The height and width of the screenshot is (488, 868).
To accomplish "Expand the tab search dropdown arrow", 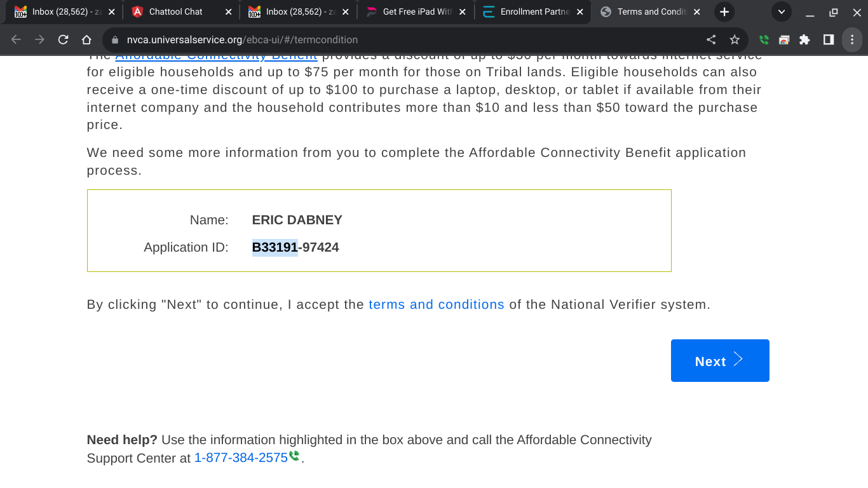I will (x=781, y=11).
